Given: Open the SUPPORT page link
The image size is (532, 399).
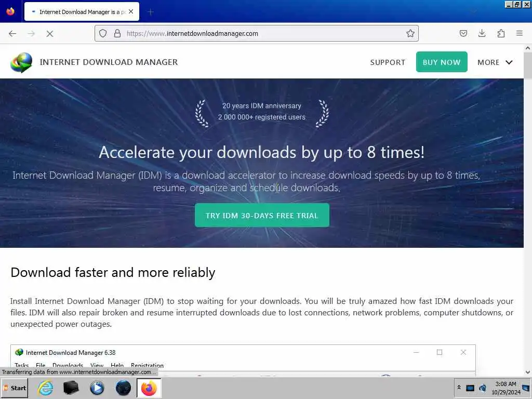Looking at the screenshot, I should 388,62.
